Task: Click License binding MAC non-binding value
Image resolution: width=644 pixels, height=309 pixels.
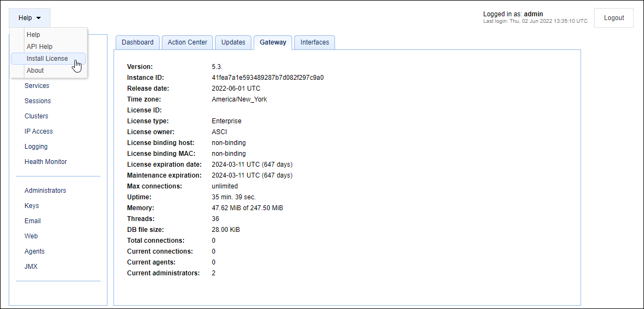Action: 229,154
